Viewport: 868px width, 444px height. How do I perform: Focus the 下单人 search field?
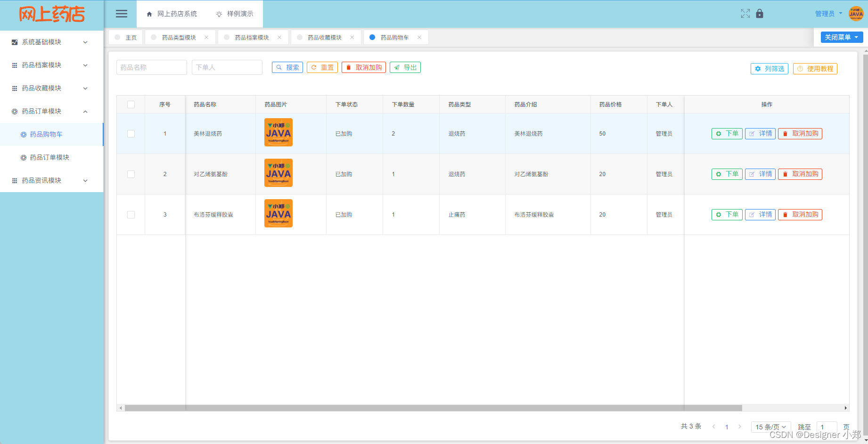click(227, 67)
